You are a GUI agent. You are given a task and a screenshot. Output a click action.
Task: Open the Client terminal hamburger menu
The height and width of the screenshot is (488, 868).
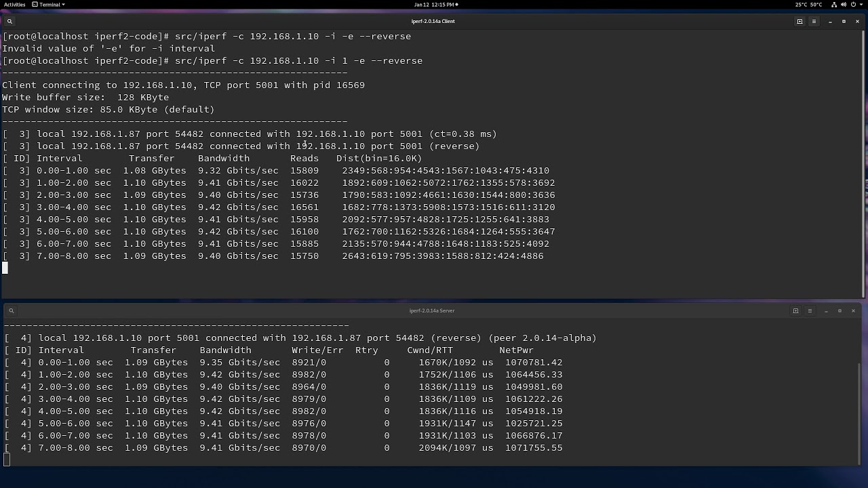pos(813,21)
